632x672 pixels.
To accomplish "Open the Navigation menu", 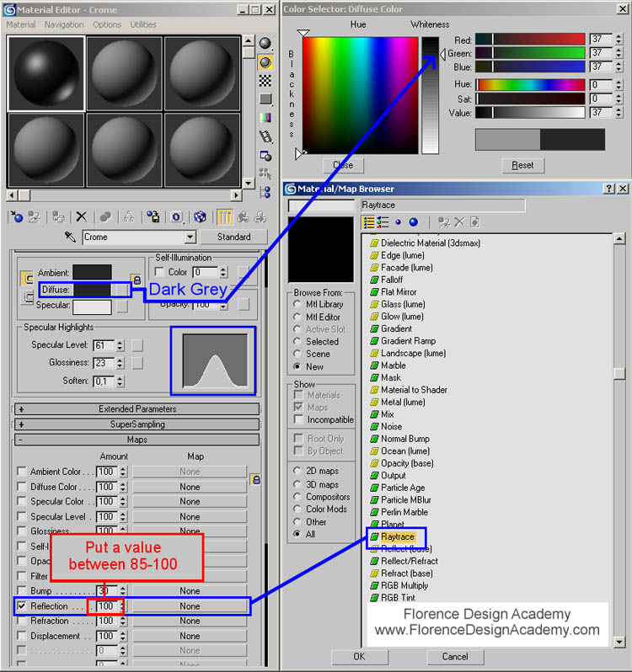I will (x=64, y=25).
